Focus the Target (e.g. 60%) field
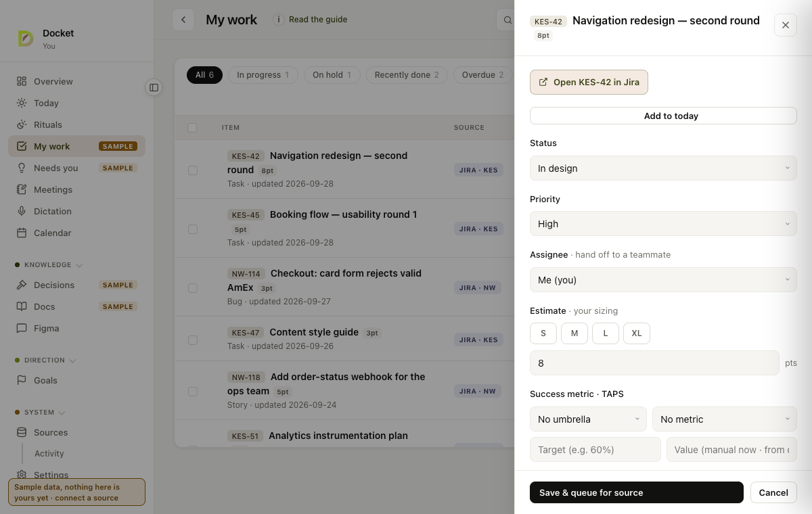Screen dimensions: 812x514 click(595, 449)
